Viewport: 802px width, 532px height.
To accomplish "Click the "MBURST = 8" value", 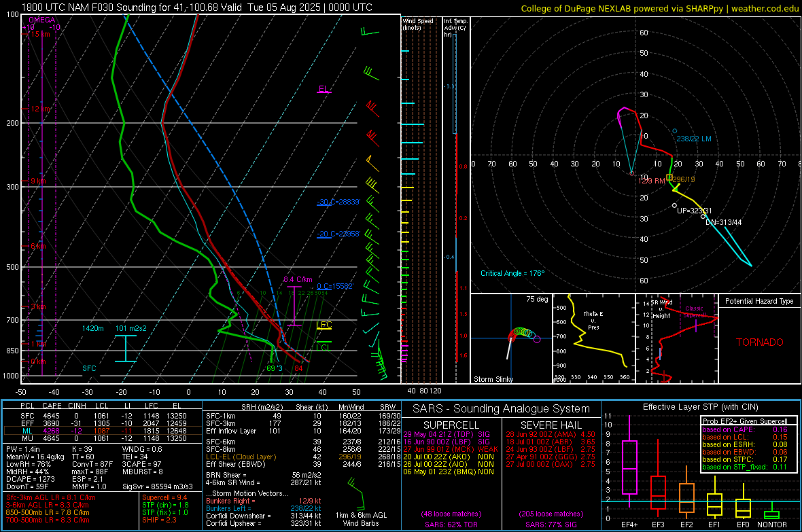I will pos(143,471).
